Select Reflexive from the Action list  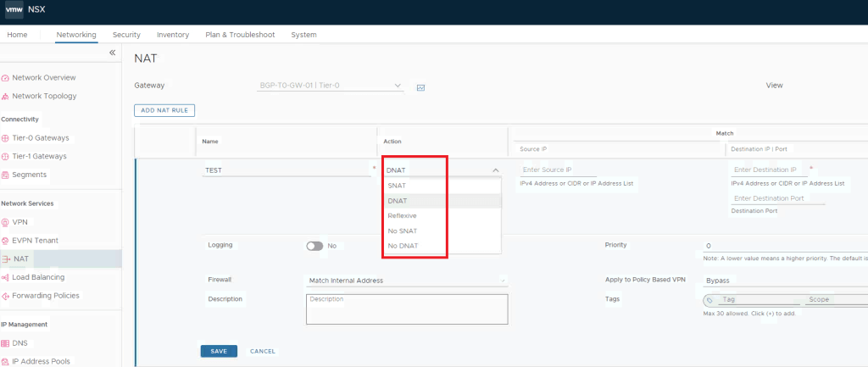pos(402,216)
